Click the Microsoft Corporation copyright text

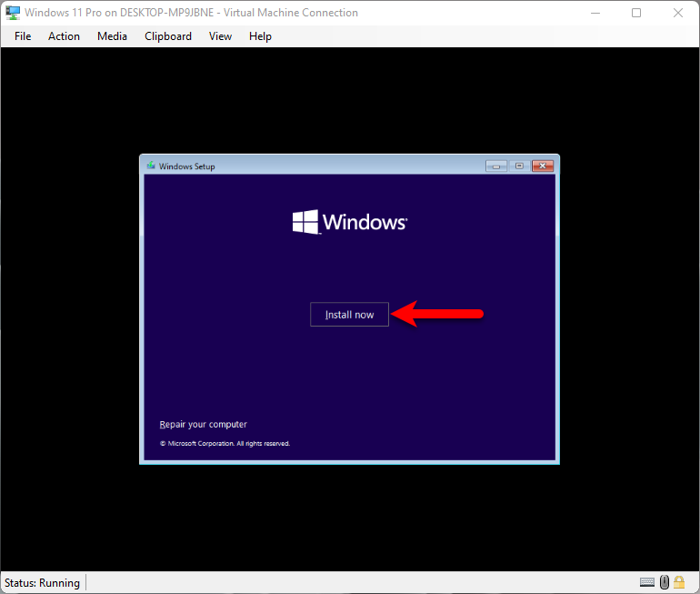coord(225,444)
